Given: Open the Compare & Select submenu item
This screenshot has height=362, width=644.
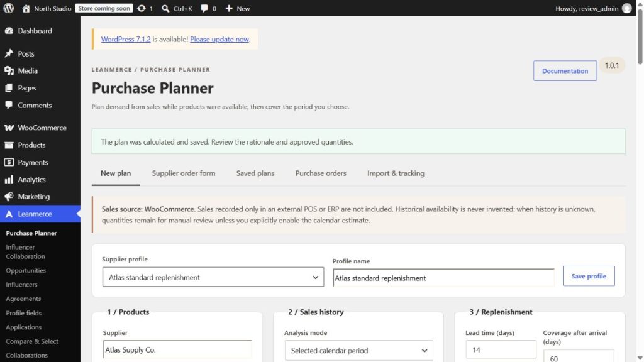Looking at the screenshot, I should pos(32,341).
